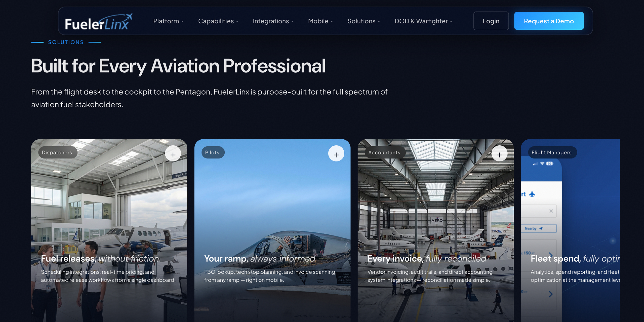Click the 'From the flight desk' intro paragraph
The height and width of the screenshot is (322, 644).
click(x=209, y=98)
